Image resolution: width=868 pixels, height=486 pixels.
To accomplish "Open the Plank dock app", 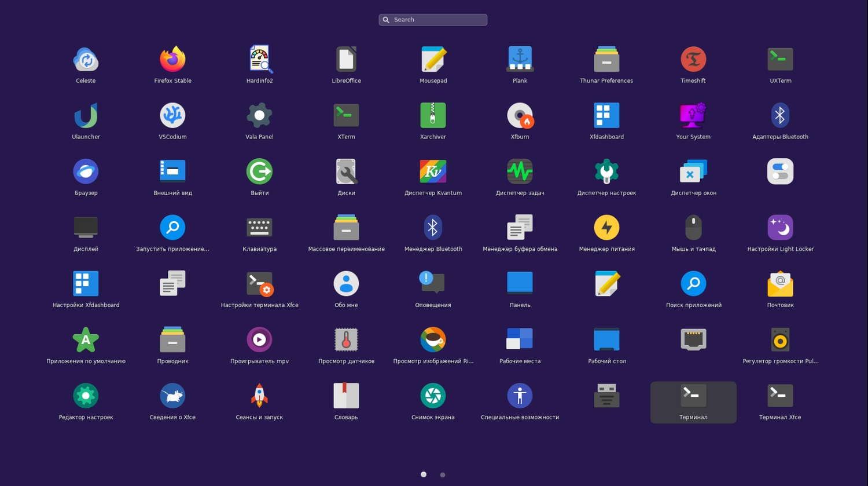I will click(x=520, y=59).
